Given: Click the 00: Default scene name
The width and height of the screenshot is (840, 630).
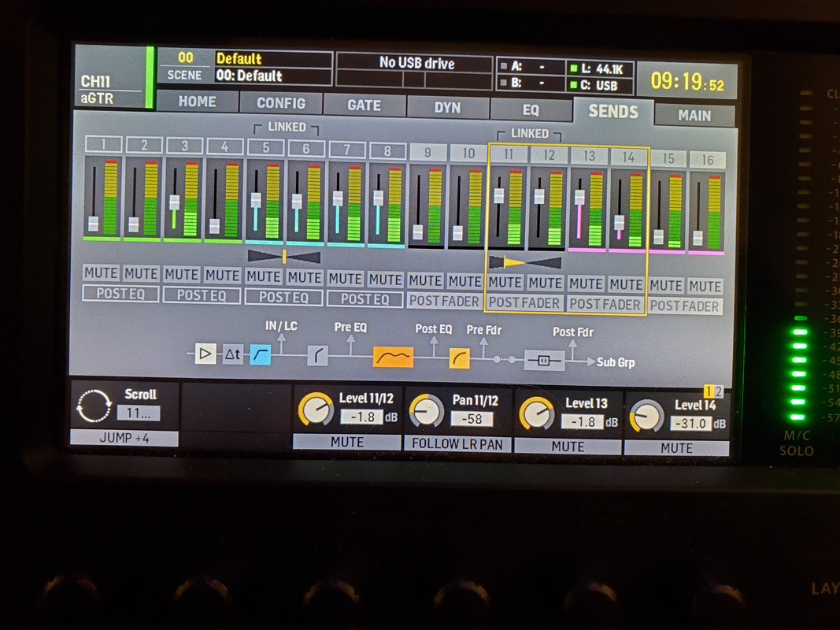Looking at the screenshot, I should [x=273, y=76].
